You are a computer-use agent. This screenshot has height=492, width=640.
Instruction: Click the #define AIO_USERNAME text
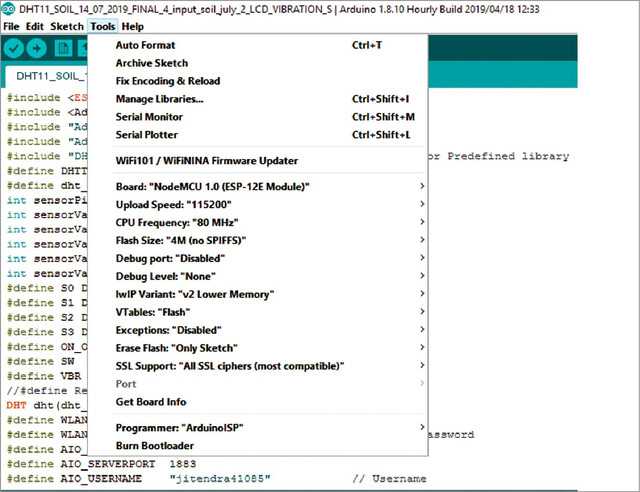(x=74, y=479)
